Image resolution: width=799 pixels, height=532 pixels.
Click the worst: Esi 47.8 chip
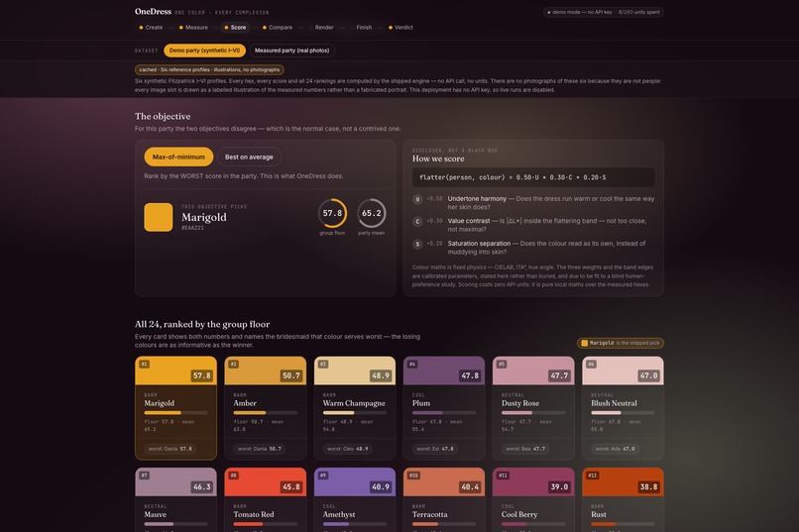(435, 449)
